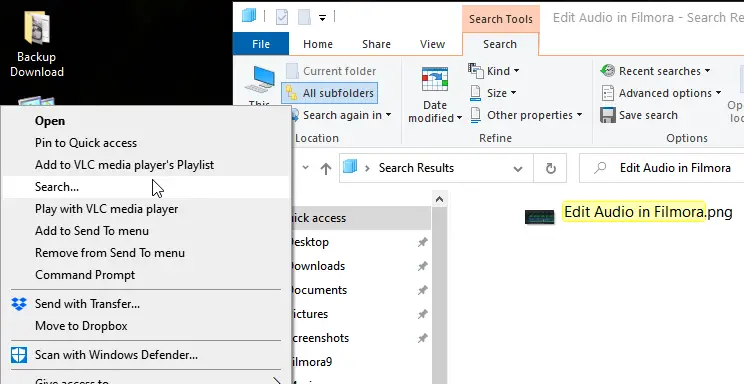
Task: Choose Pin to Quick access
Action: 147,143
